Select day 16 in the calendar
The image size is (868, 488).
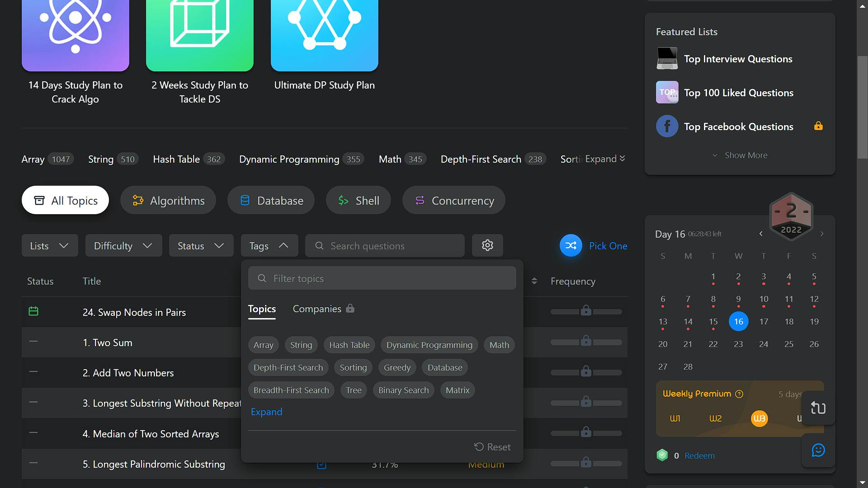tap(739, 321)
